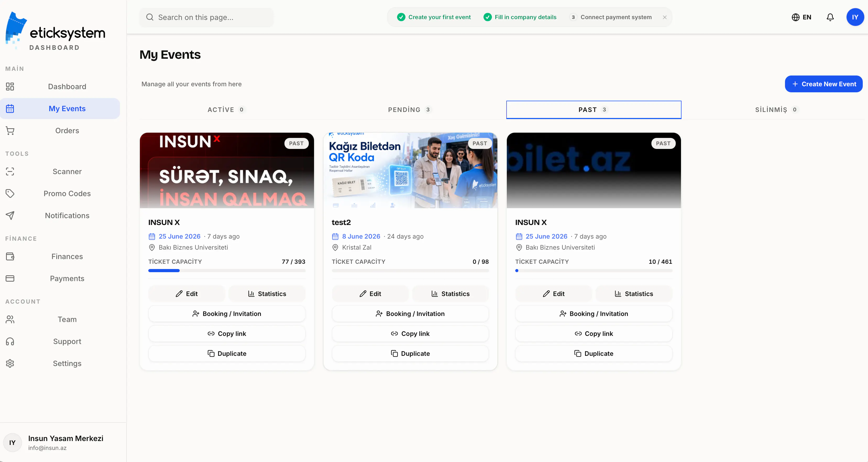
Task: Click the Finances wallet icon
Action: click(10, 257)
